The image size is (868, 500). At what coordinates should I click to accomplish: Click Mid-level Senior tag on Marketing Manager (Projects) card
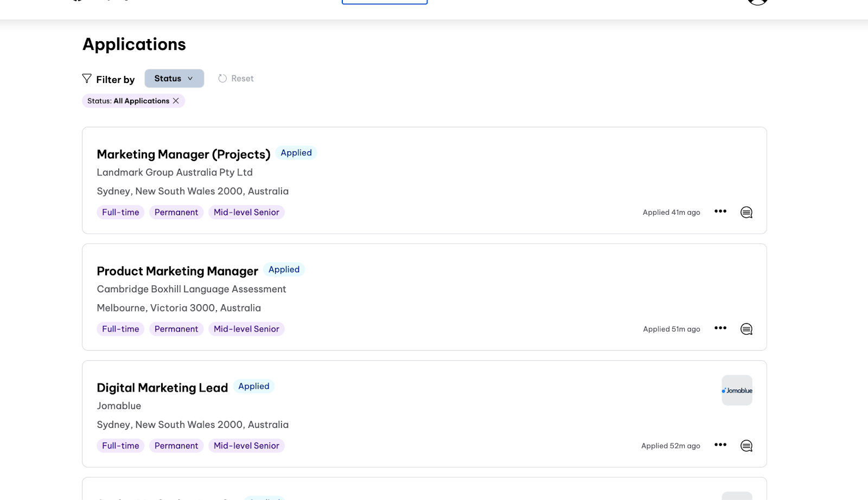[x=246, y=213]
